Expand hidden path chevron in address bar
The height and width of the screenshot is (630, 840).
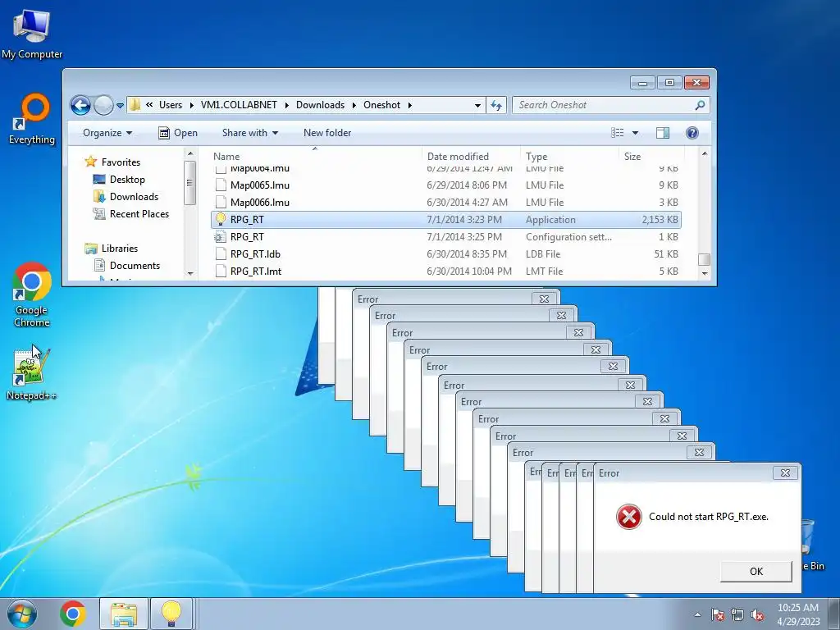click(x=149, y=105)
